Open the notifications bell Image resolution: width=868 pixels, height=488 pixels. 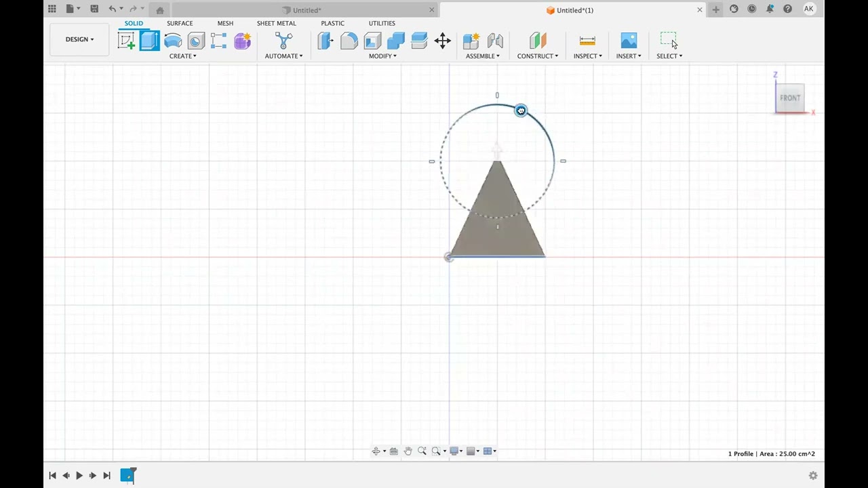point(770,9)
